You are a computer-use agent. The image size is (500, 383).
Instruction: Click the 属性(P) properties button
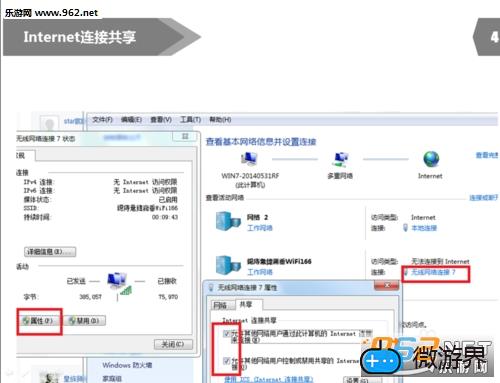coord(40,321)
